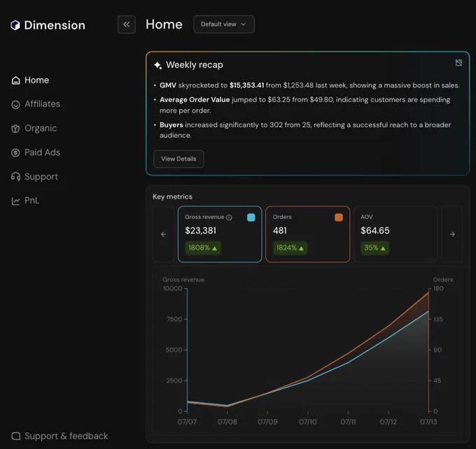Select the Gross revenue metric card
This screenshot has width=476, height=449.
220,234
